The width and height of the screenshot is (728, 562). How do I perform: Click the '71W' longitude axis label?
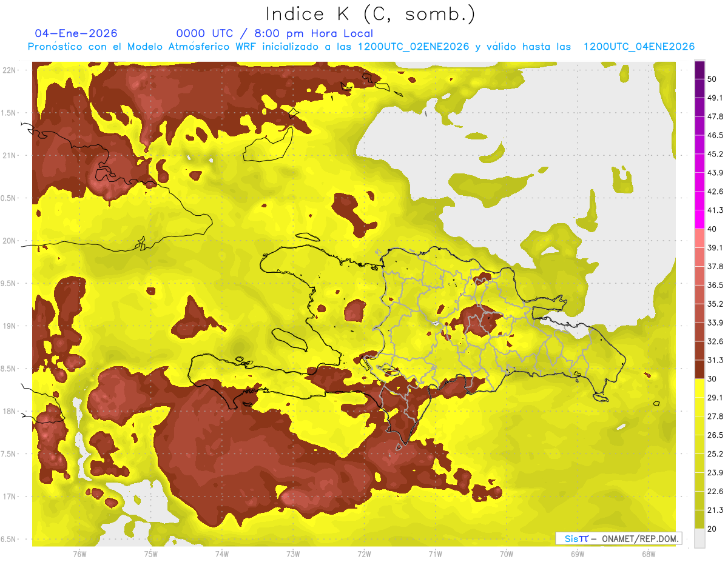435,554
